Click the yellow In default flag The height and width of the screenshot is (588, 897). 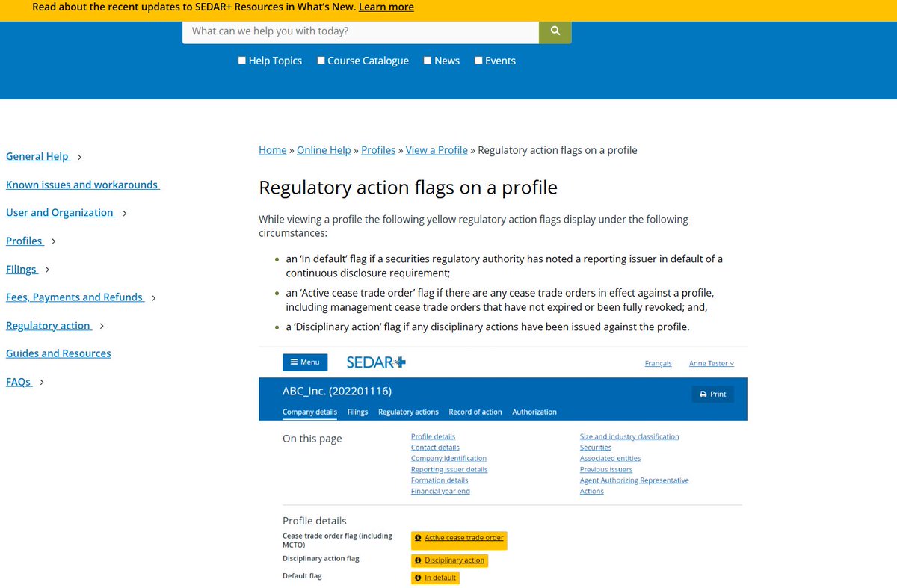coord(435,578)
